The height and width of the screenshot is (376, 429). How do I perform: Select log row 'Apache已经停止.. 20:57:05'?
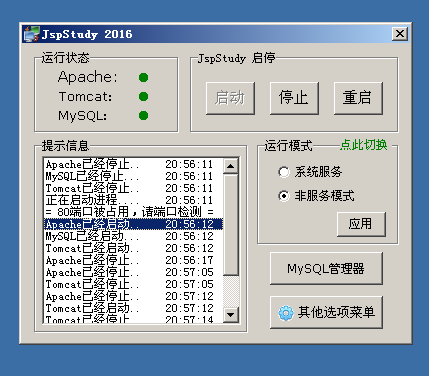click(133, 272)
